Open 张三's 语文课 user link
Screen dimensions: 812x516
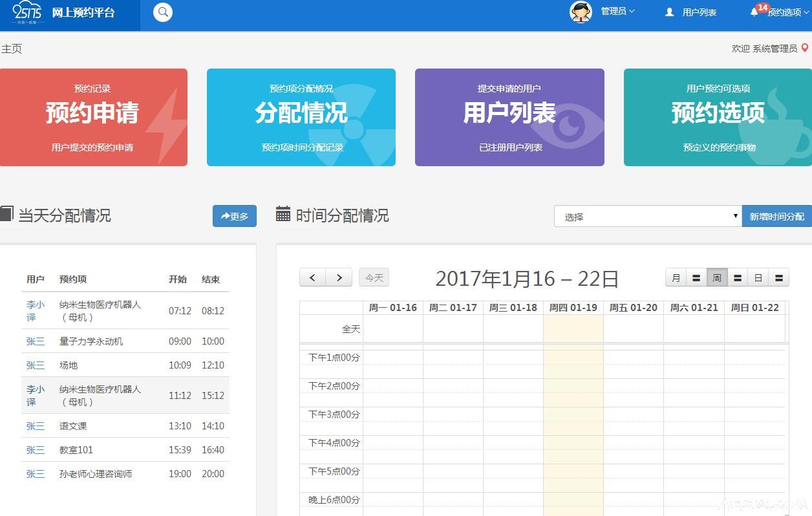pyautogui.click(x=35, y=425)
